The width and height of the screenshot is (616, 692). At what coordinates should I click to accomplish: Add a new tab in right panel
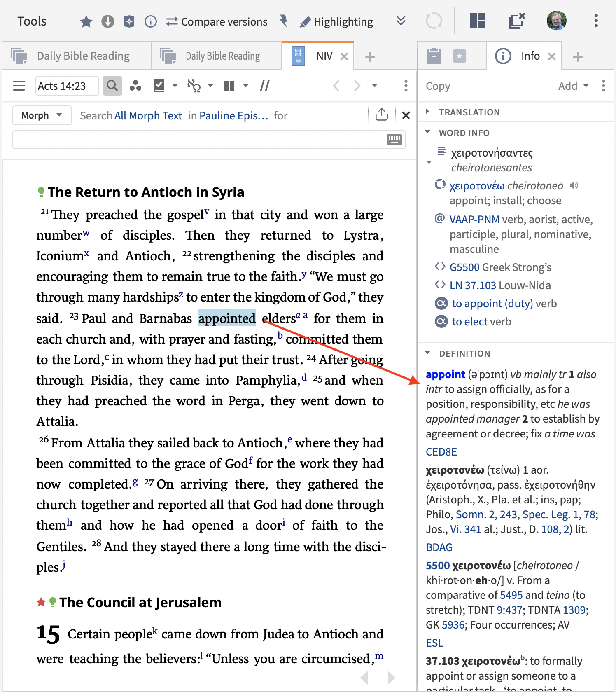click(x=578, y=56)
